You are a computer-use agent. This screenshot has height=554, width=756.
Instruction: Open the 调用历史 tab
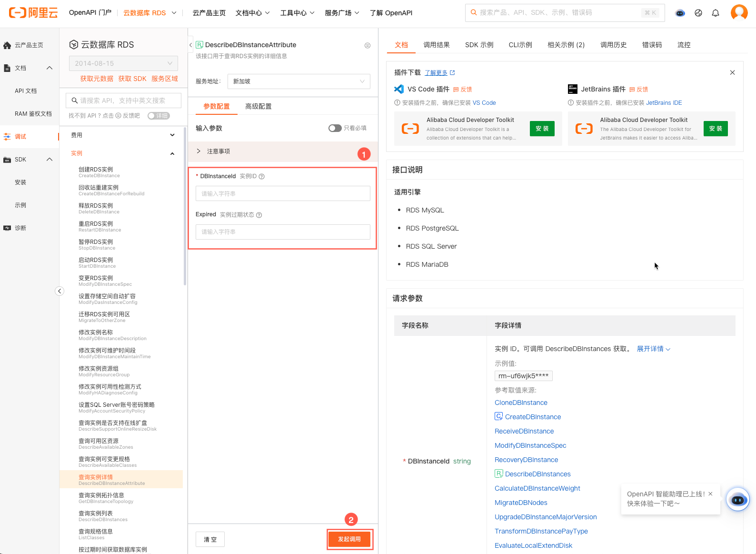(x=613, y=45)
